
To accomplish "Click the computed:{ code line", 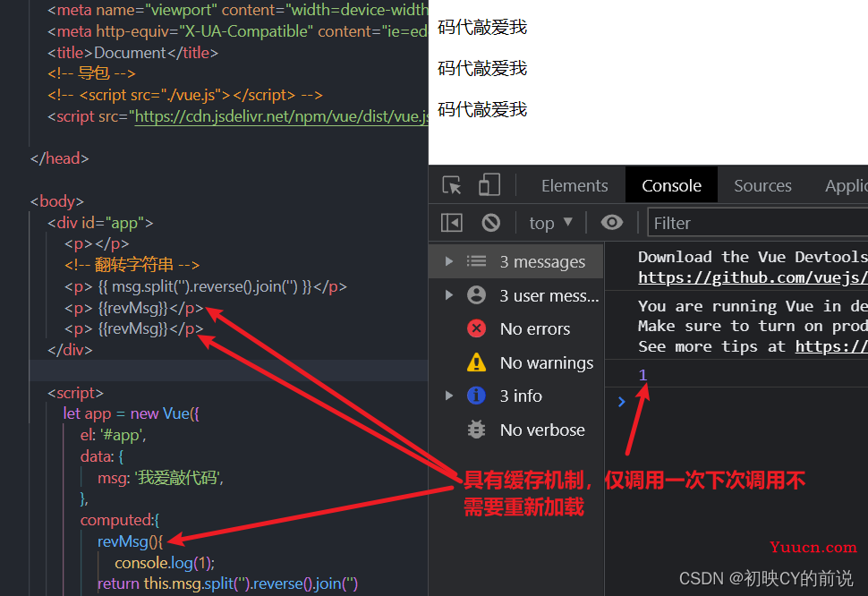I will 120,520.
